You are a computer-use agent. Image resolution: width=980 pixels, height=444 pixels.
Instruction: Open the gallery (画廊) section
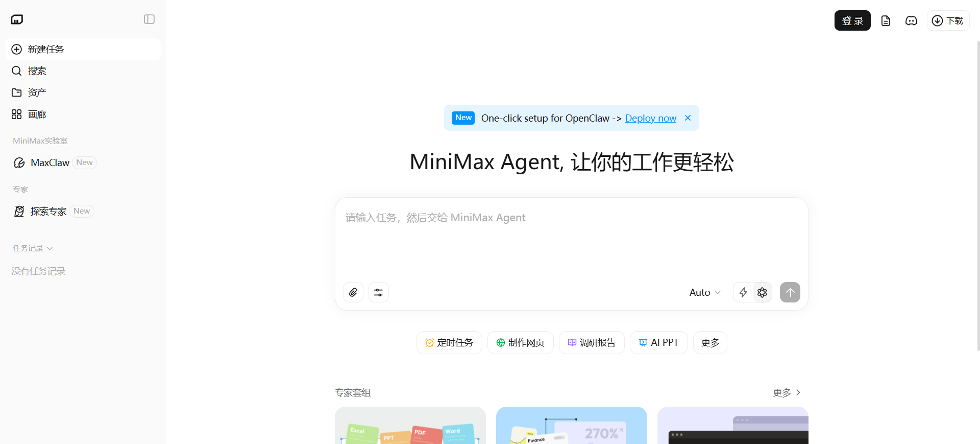click(83, 114)
